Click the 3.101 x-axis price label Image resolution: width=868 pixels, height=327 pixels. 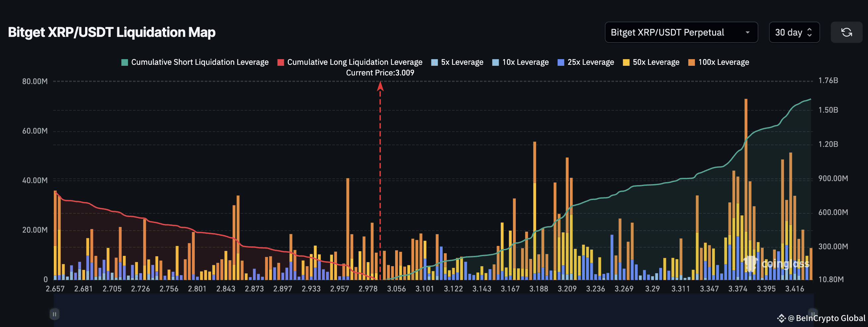425,289
